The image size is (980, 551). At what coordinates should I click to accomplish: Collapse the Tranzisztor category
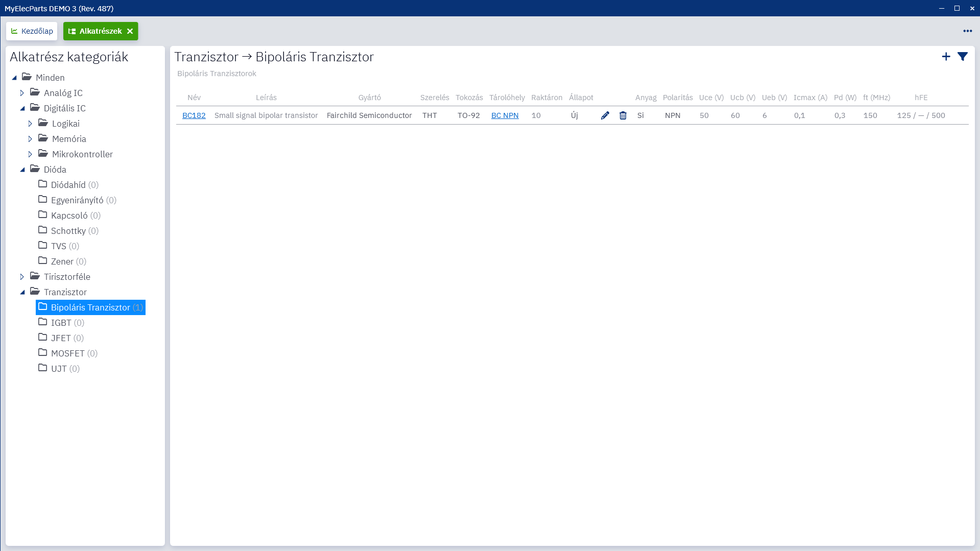click(22, 292)
